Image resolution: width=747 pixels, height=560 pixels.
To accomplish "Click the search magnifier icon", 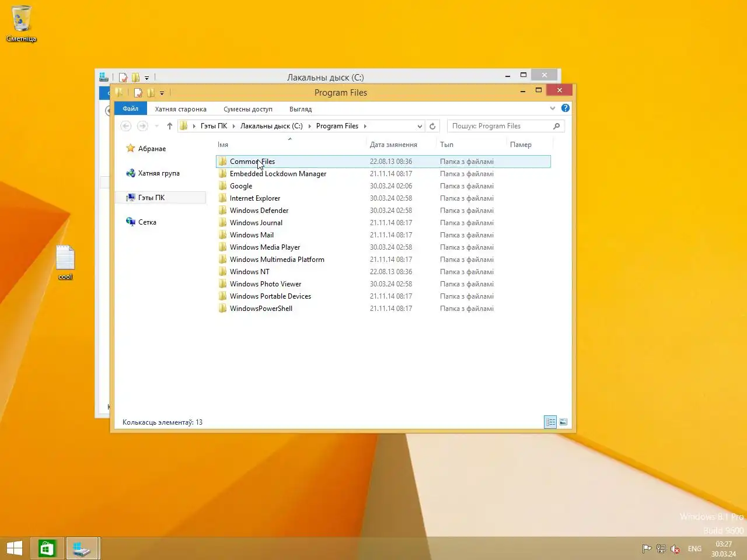I will point(557,126).
